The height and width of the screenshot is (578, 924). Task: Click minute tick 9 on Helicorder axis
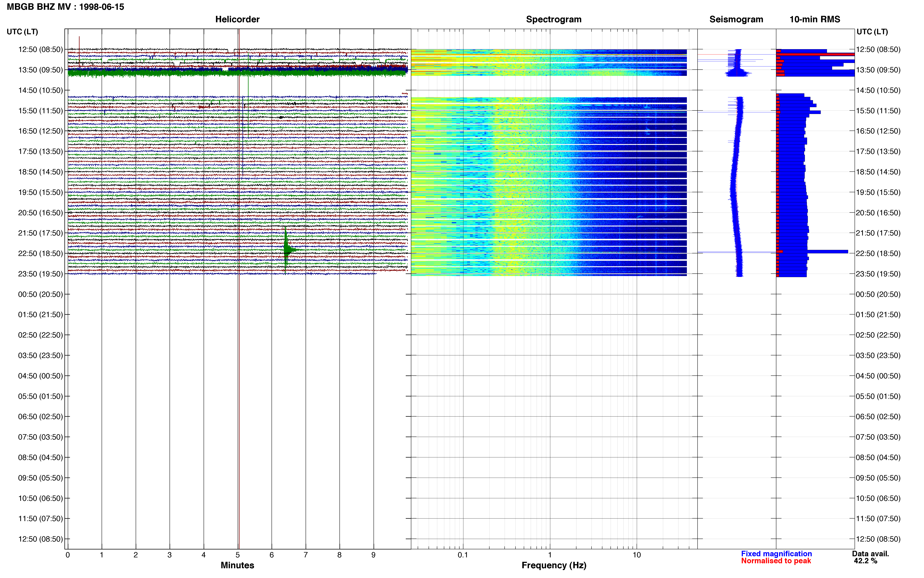pyautogui.click(x=373, y=555)
